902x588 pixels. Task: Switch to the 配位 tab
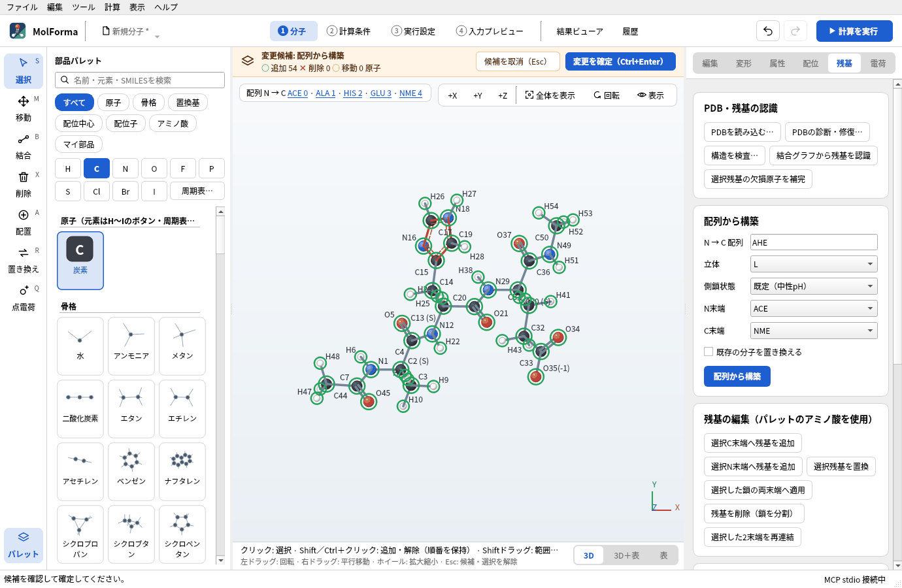(810, 63)
